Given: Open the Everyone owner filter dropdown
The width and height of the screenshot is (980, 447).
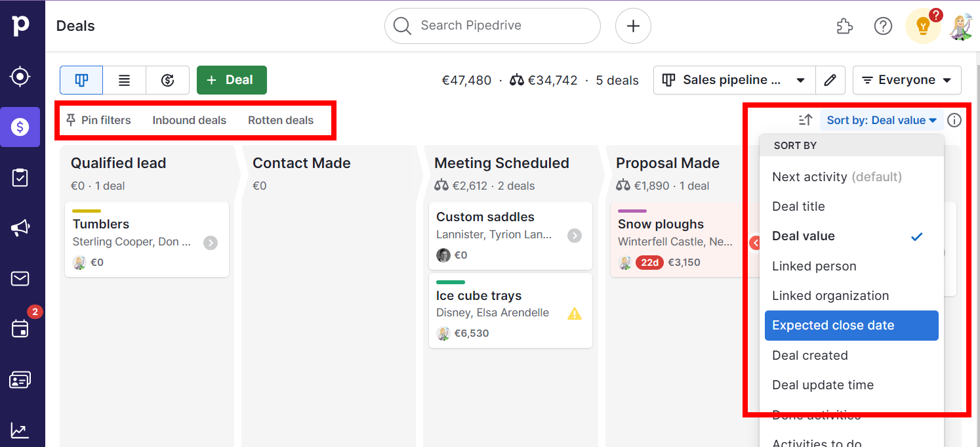Looking at the screenshot, I should pyautogui.click(x=907, y=79).
